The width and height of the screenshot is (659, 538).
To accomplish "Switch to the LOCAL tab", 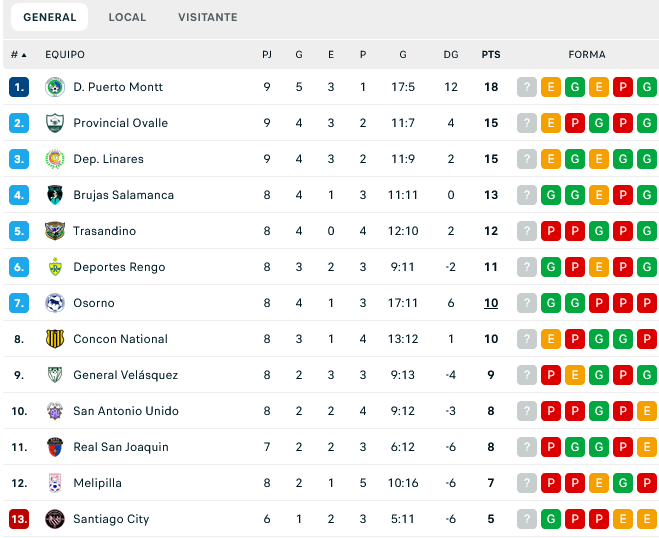I will point(127,17).
